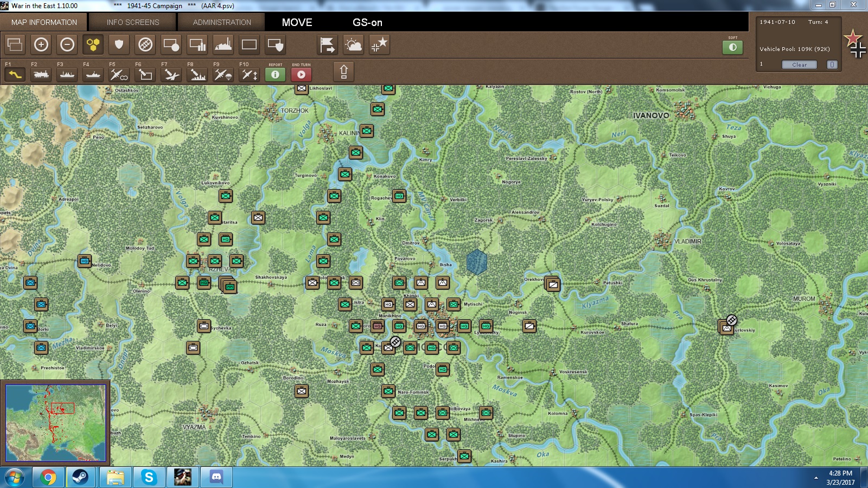Zoom in the map with the plus icon
Screen dimensions: 868x488
tap(41, 44)
